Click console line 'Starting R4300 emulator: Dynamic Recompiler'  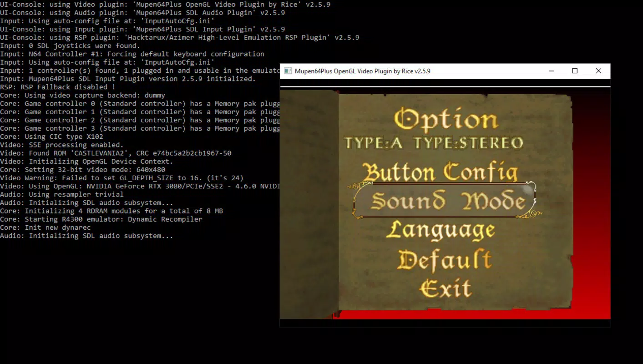point(101,219)
